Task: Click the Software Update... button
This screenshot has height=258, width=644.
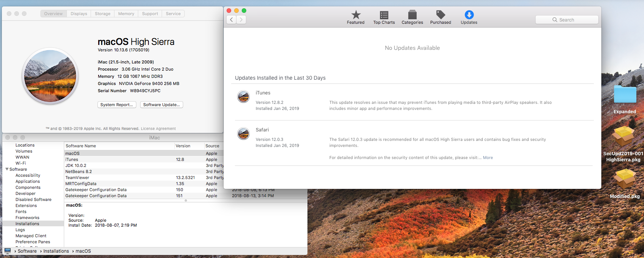Action: [x=162, y=105]
